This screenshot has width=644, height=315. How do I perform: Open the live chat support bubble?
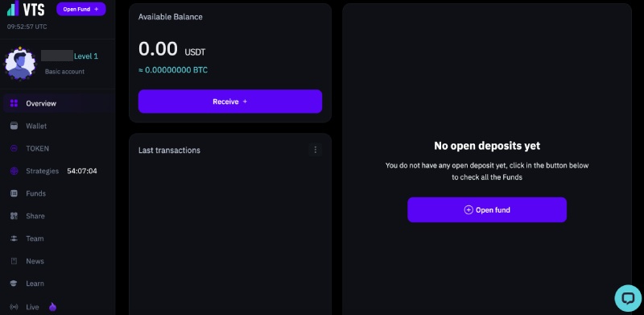pos(628,298)
